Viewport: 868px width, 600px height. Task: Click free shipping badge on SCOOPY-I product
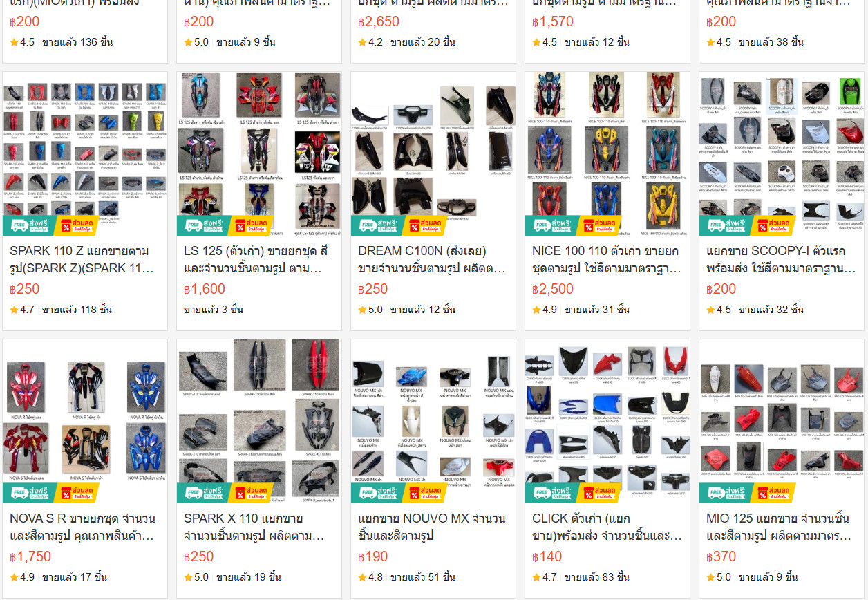coord(725,225)
